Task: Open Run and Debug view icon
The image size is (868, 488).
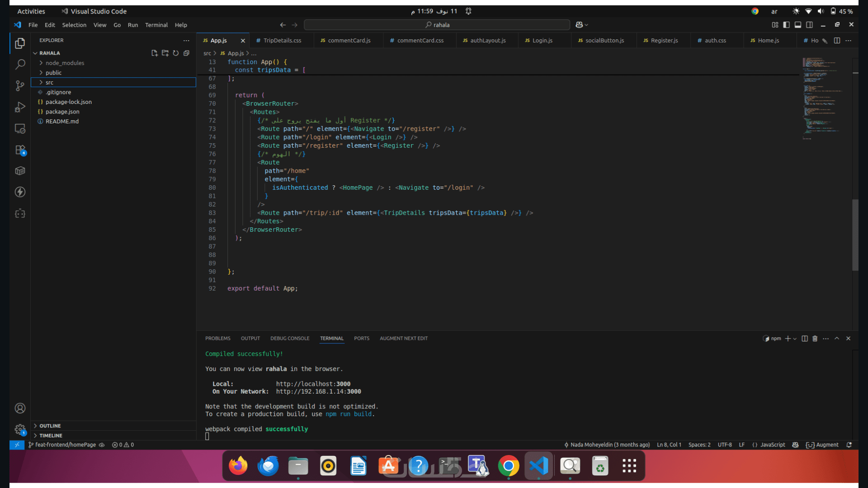Action: pyautogui.click(x=20, y=107)
